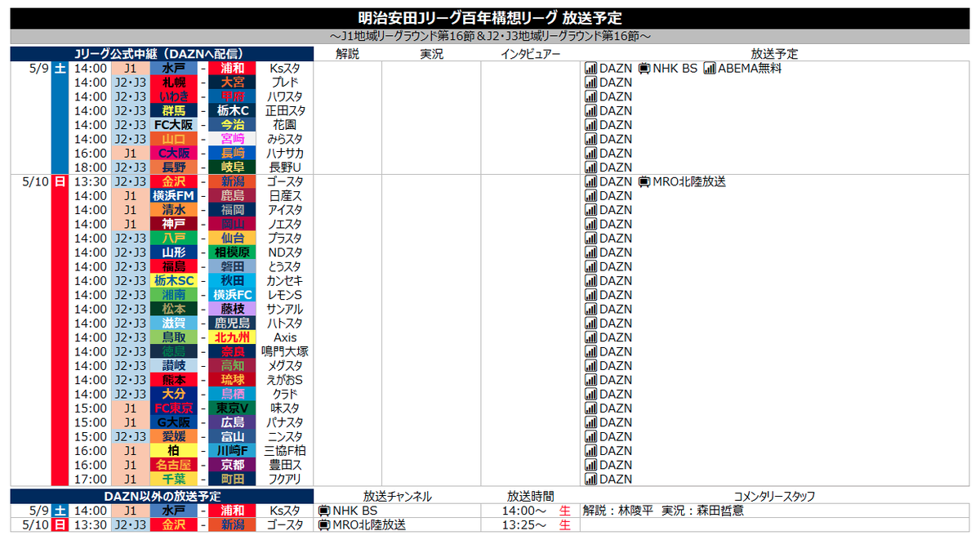Click the 鹿児島 team cell
This screenshot has width=980, height=540.
[x=233, y=324]
